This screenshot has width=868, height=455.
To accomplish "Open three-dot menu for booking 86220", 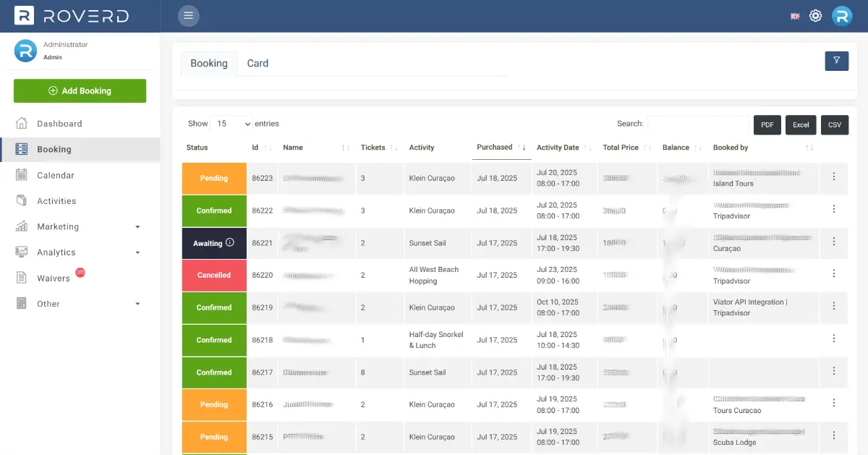I will (x=833, y=273).
